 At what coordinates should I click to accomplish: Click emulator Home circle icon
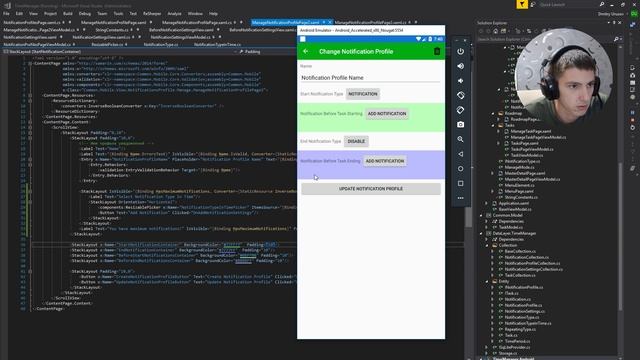(460, 169)
